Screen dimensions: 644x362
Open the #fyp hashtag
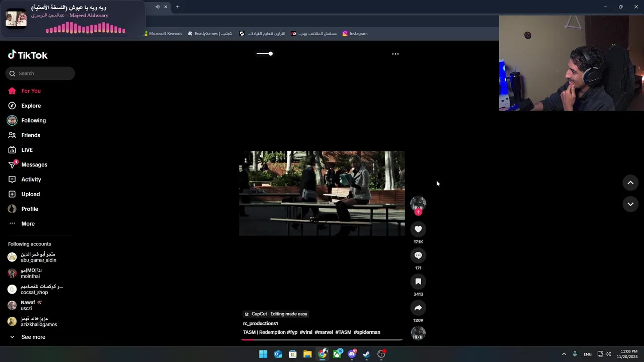292,332
